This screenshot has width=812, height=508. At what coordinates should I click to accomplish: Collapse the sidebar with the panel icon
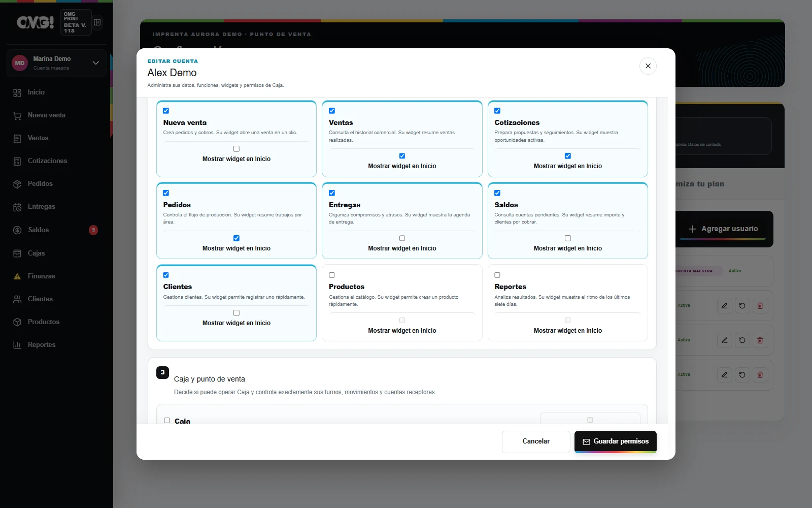pyautogui.click(x=97, y=22)
